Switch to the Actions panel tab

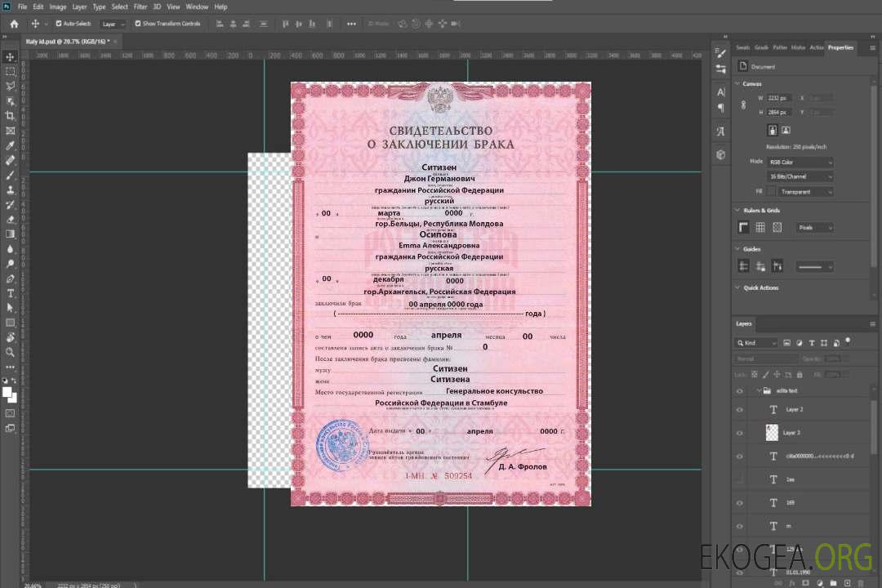click(x=817, y=48)
